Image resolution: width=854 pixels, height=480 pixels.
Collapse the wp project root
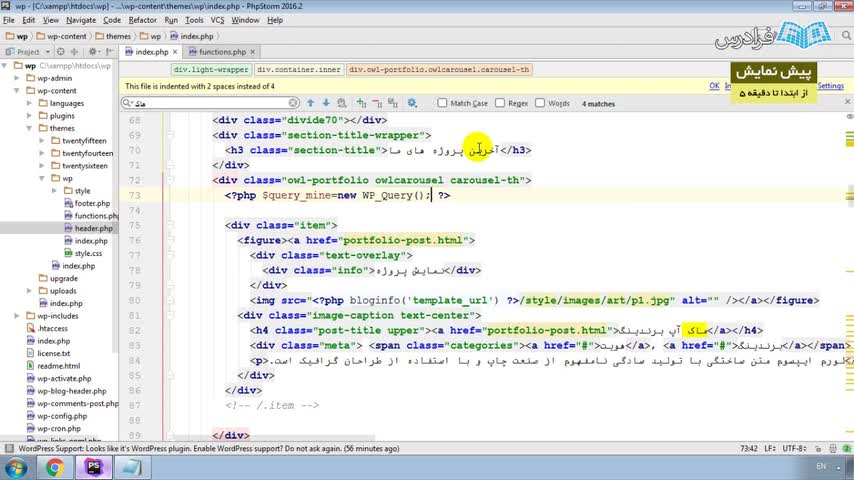[5, 65]
